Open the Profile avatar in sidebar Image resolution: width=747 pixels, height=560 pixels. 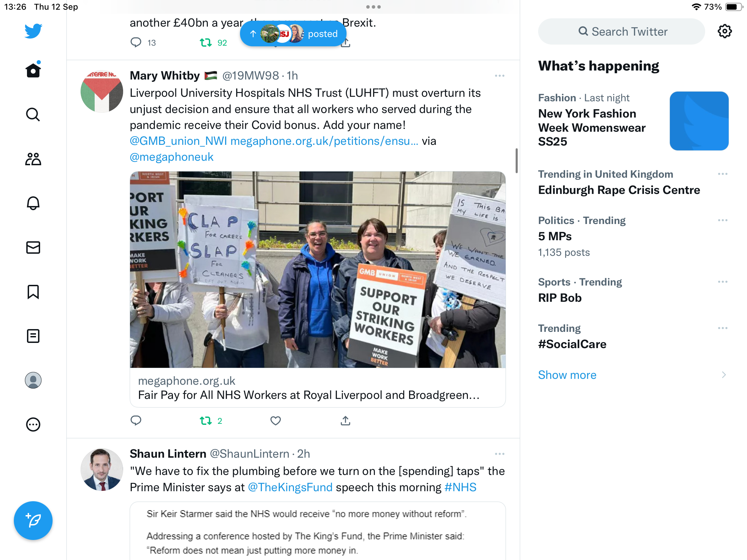[x=33, y=380]
